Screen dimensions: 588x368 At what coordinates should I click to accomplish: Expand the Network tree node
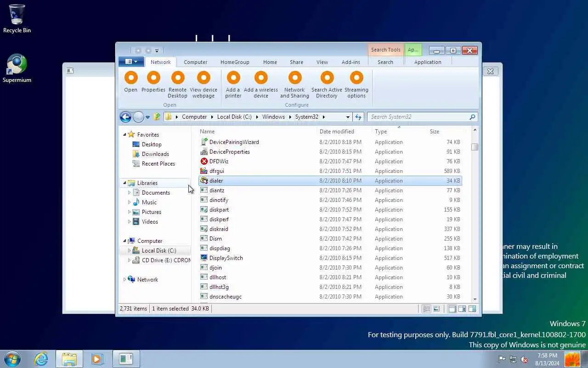[x=124, y=280]
